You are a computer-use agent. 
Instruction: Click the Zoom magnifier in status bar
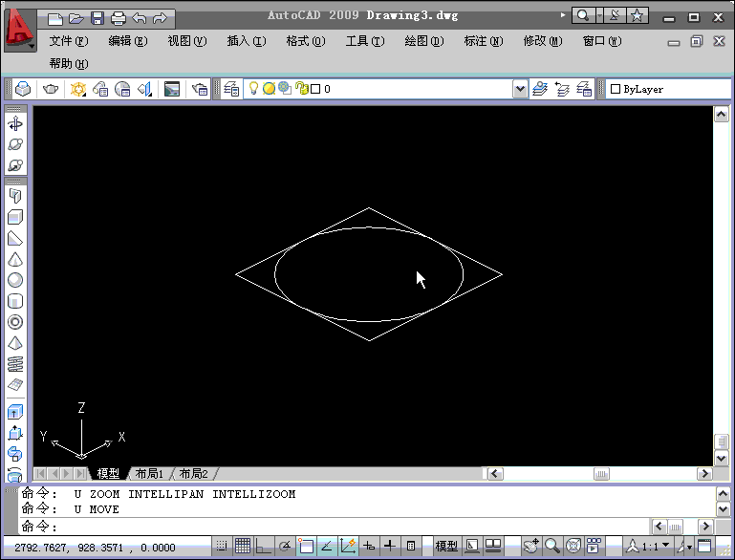point(552,546)
